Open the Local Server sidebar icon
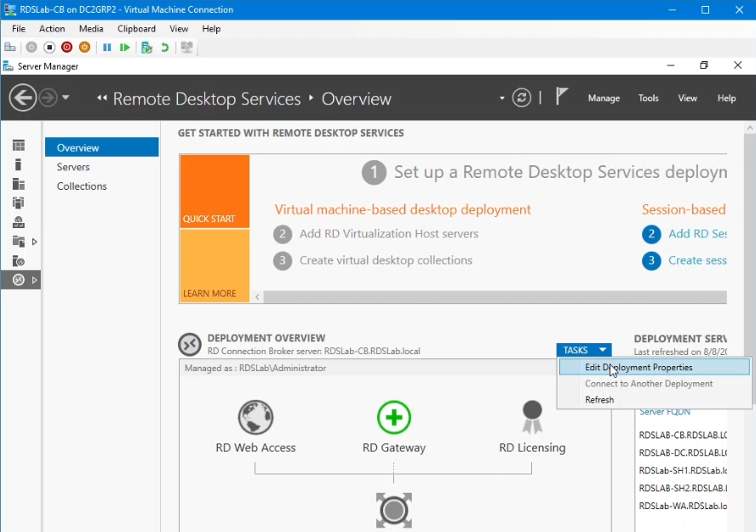756x532 pixels. (19, 165)
